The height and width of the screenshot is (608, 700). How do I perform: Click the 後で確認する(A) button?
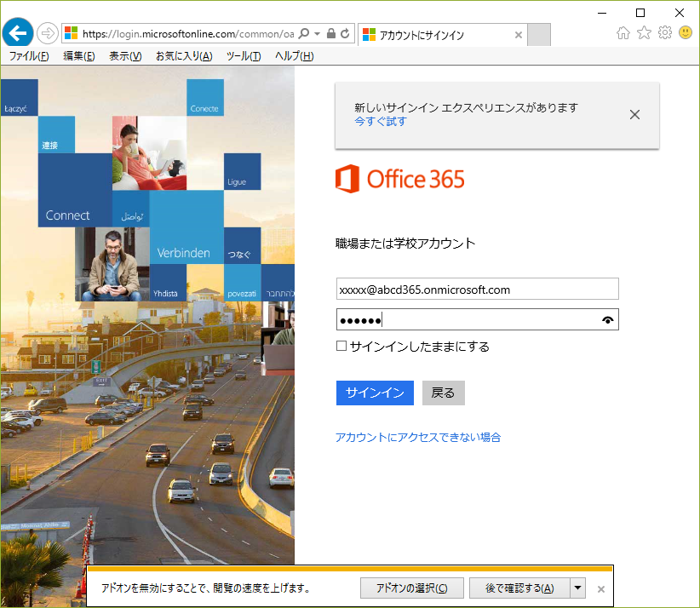pyautogui.click(x=519, y=588)
